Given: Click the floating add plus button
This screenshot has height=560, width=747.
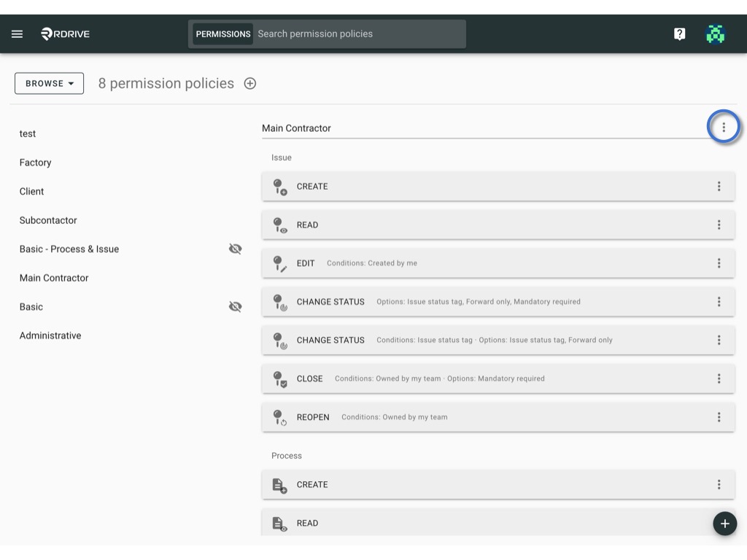Looking at the screenshot, I should pyautogui.click(x=724, y=524).
